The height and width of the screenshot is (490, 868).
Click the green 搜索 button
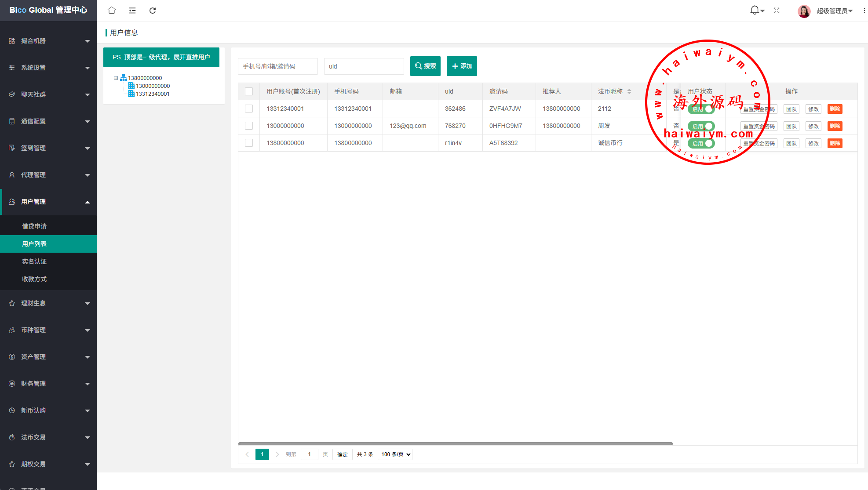click(x=425, y=66)
